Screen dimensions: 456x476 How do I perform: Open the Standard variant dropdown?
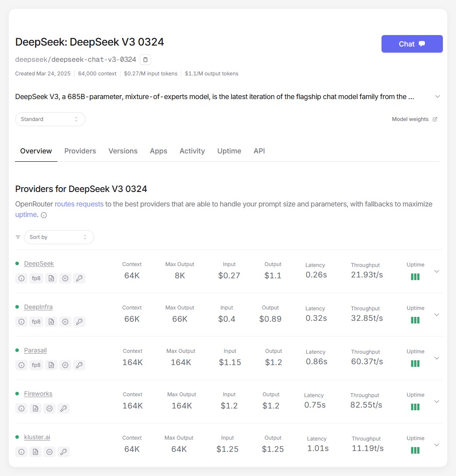tap(50, 119)
